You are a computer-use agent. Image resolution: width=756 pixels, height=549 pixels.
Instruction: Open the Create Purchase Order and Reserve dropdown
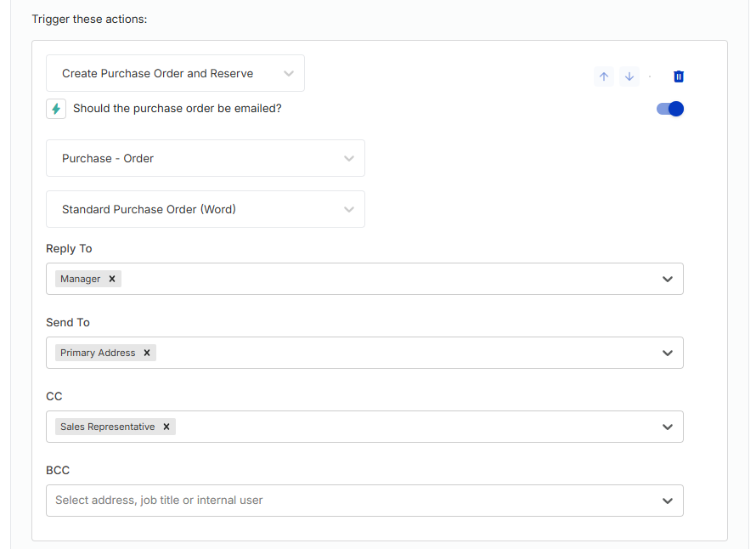(x=175, y=73)
